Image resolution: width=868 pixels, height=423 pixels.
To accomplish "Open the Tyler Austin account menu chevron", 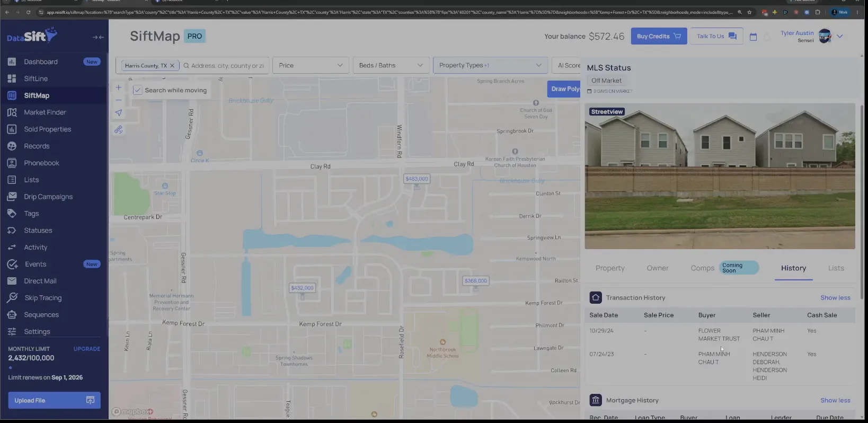I will tap(840, 37).
